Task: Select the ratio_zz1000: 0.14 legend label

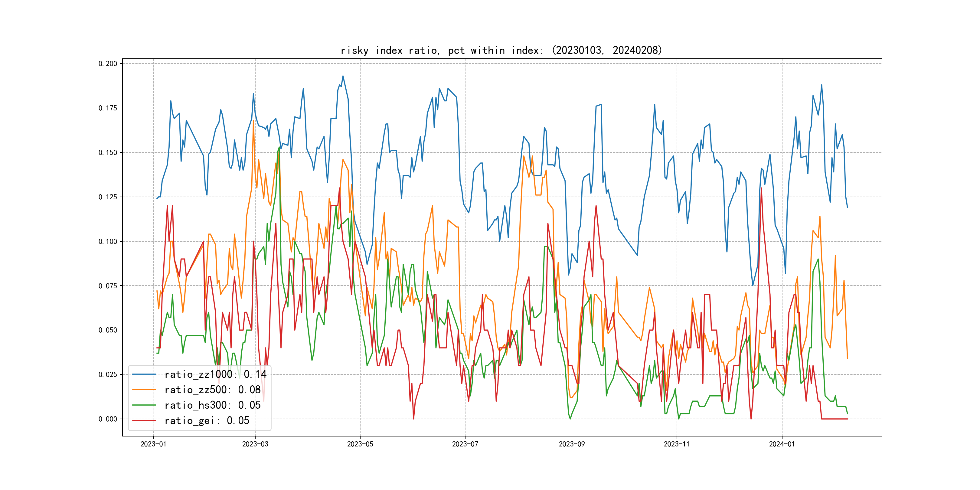Action: click(215, 374)
